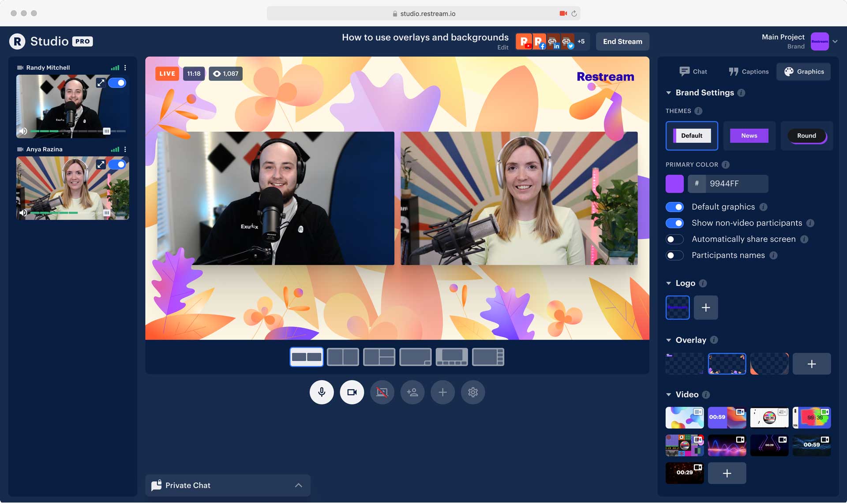Turn on Automatically share screen
847x504 pixels.
pyautogui.click(x=675, y=239)
